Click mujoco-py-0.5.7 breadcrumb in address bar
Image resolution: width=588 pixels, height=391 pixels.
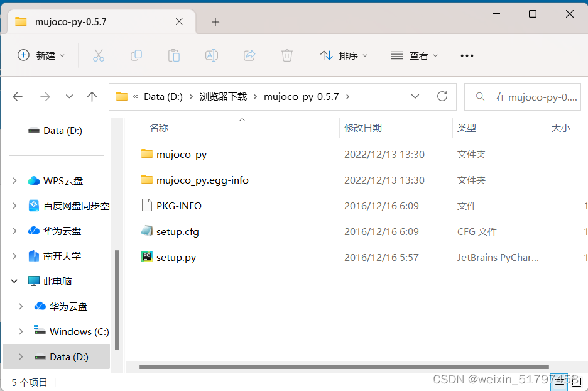coord(301,97)
